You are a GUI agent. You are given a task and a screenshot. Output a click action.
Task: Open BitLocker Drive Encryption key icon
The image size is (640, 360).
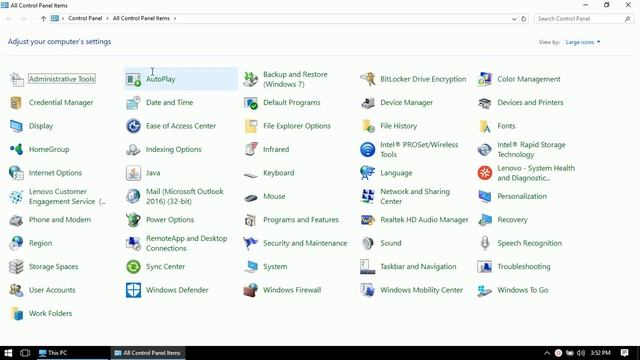click(368, 79)
